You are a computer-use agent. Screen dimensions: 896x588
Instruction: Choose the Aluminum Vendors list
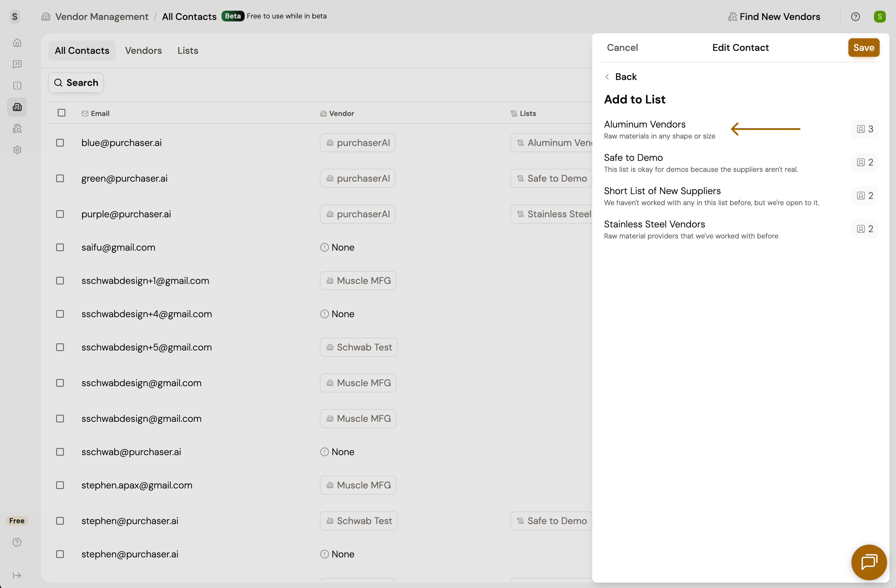pos(659,129)
